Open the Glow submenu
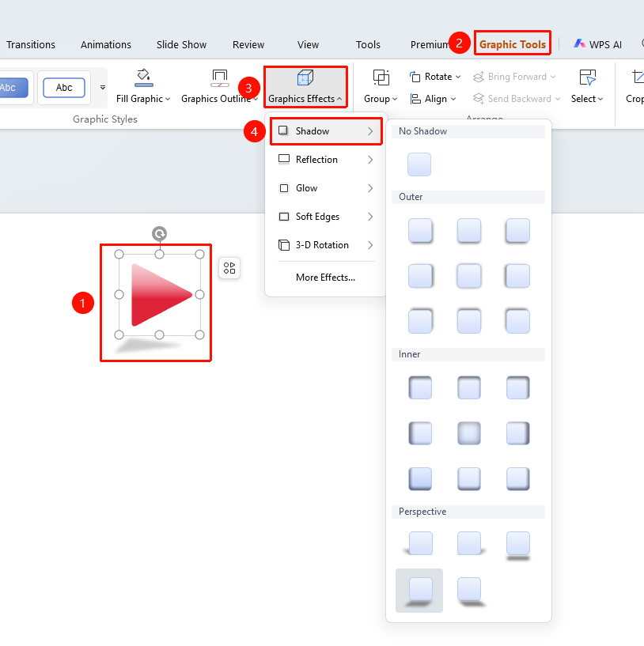The height and width of the screenshot is (646, 644). pos(326,188)
